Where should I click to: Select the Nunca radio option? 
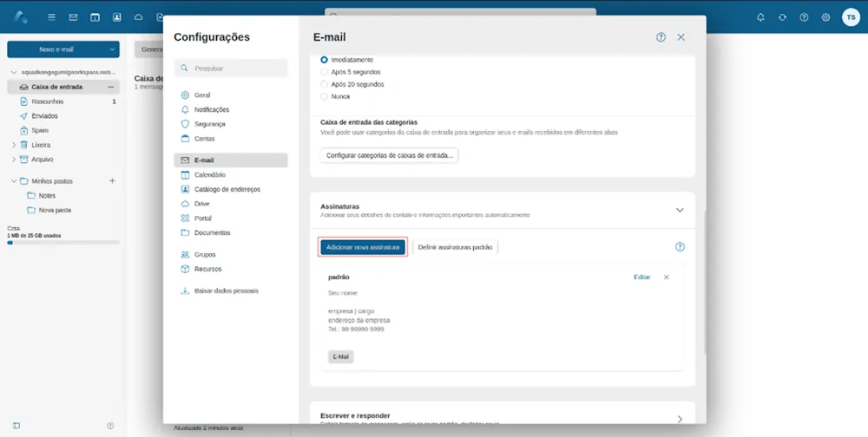[x=324, y=96]
